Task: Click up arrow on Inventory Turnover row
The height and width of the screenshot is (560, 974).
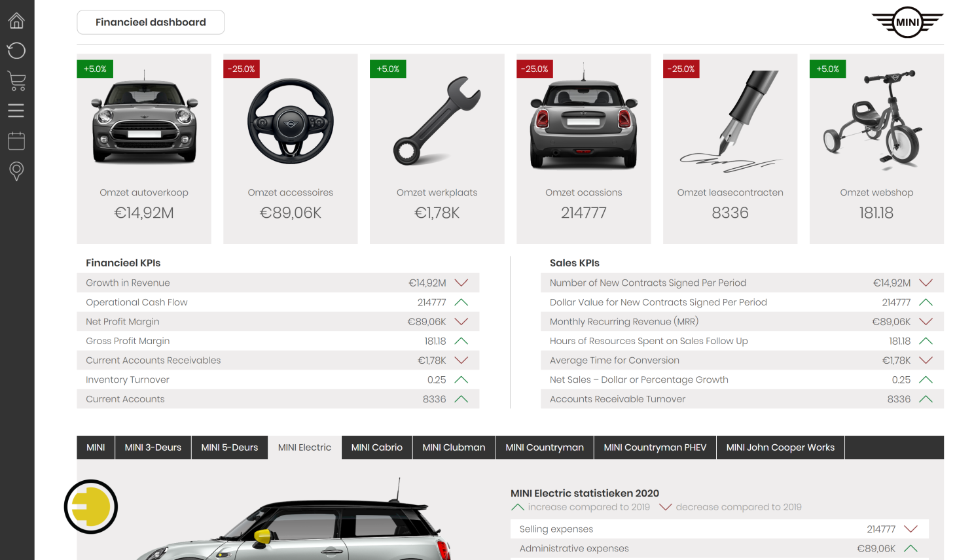Action: [461, 379]
